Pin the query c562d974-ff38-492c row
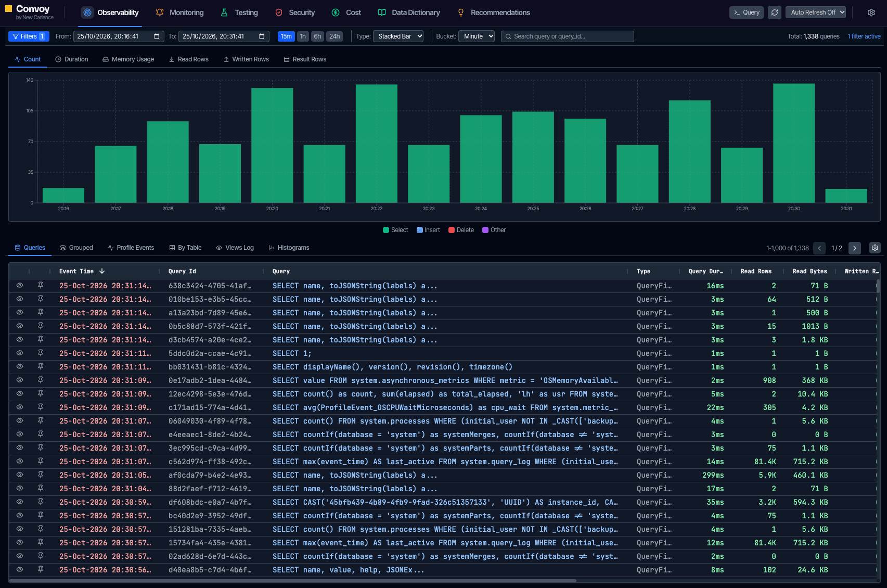 point(41,461)
